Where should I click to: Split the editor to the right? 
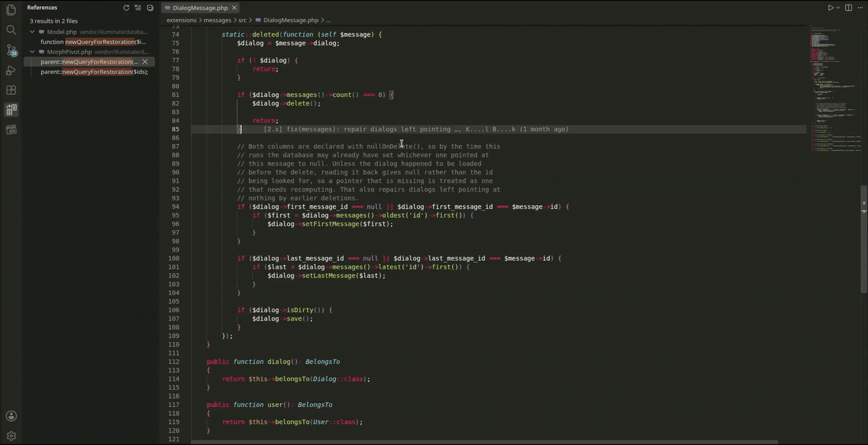click(x=848, y=7)
